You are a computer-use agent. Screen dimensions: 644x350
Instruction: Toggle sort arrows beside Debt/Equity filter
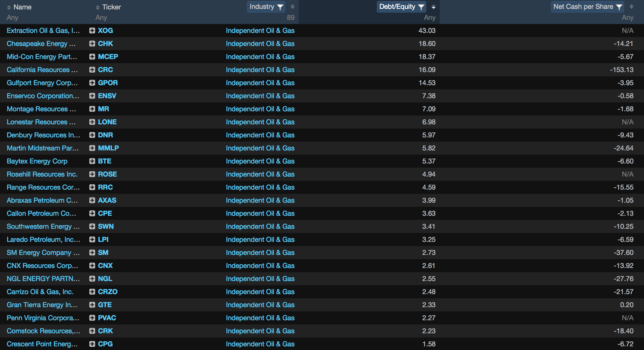(x=434, y=7)
